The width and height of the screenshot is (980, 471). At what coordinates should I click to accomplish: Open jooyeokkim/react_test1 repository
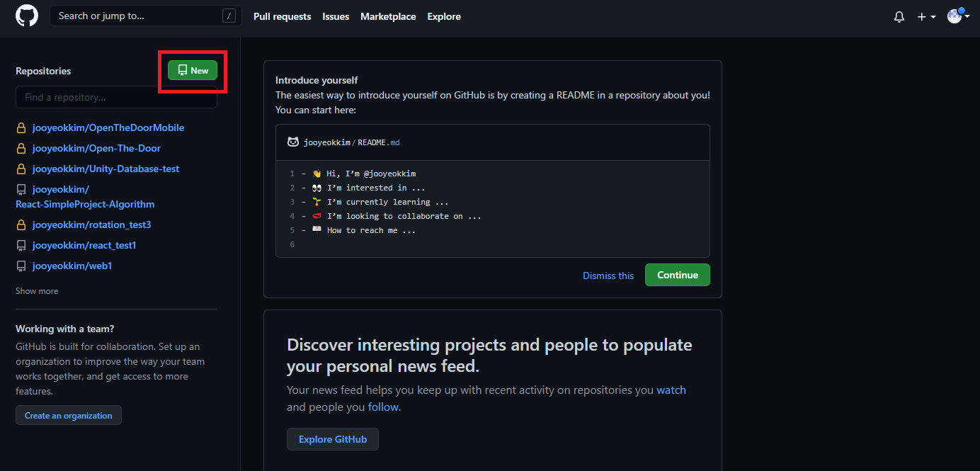84,245
